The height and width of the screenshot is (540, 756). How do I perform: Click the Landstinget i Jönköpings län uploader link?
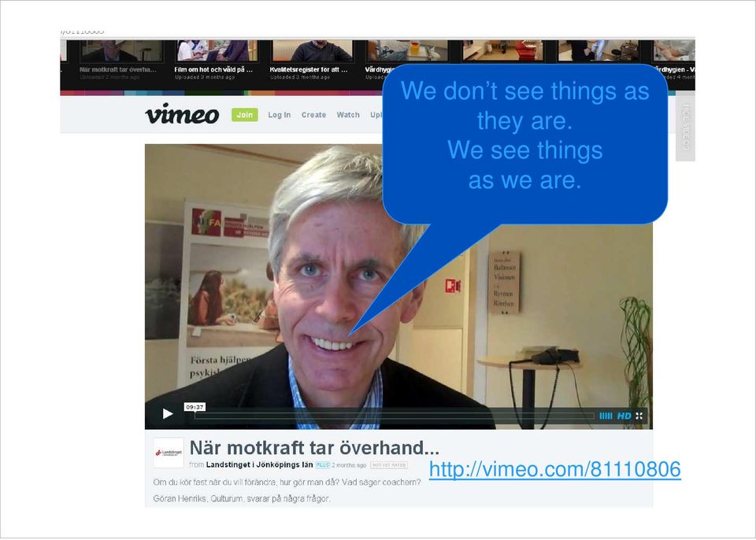[x=259, y=464]
